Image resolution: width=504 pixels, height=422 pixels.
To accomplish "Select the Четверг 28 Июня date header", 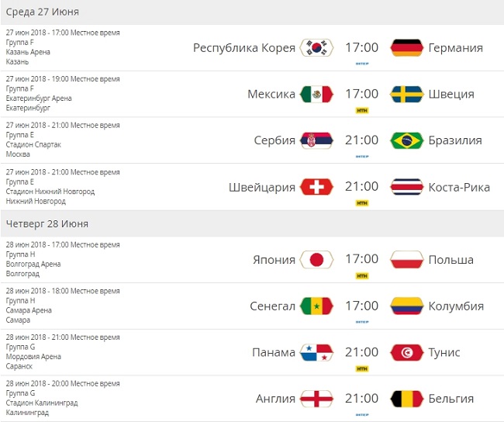I will click(47, 223).
